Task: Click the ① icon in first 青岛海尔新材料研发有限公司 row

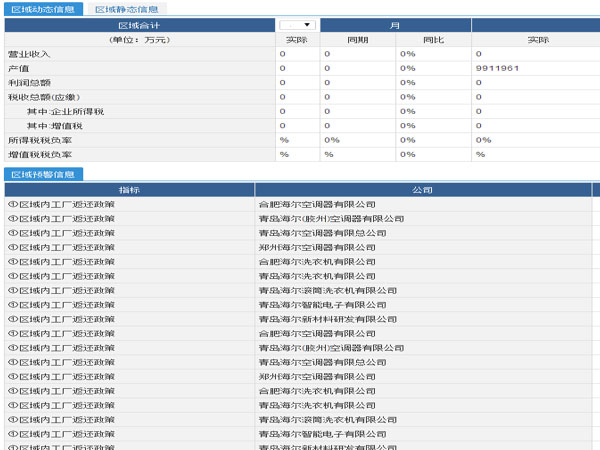Action: [13, 320]
